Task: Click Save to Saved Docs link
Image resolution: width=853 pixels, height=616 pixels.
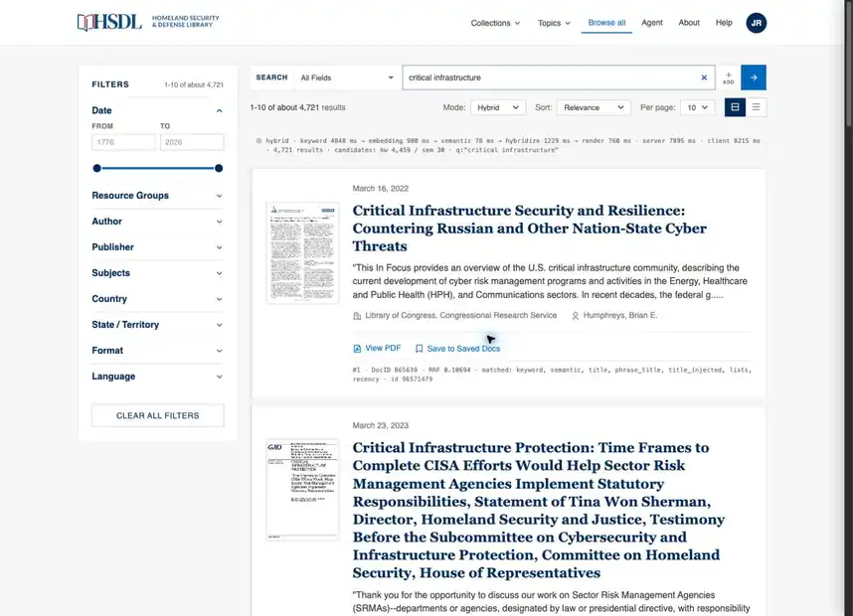Action: [x=457, y=349]
